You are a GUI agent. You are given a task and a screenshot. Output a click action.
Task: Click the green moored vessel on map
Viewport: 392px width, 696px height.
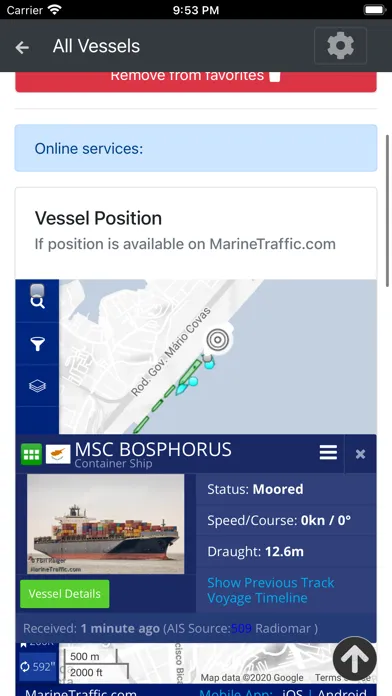(x=189, y=373)
